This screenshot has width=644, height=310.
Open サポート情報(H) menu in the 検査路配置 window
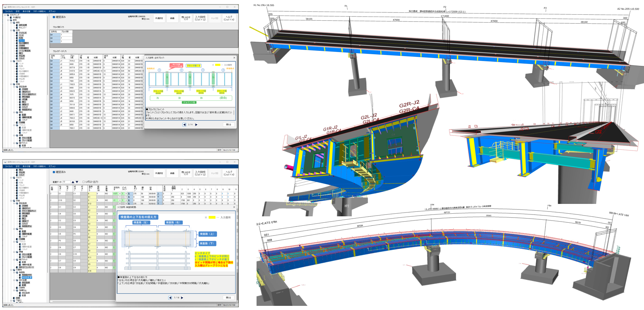coord(39,166)
